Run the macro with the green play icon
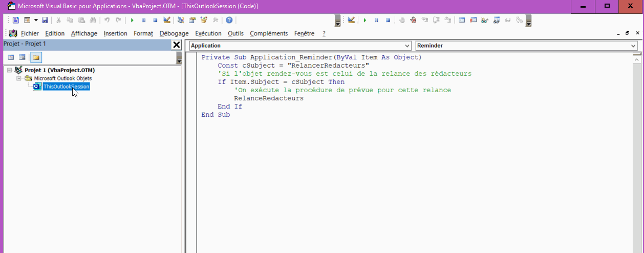644x253 pixels. coord(132,20)
